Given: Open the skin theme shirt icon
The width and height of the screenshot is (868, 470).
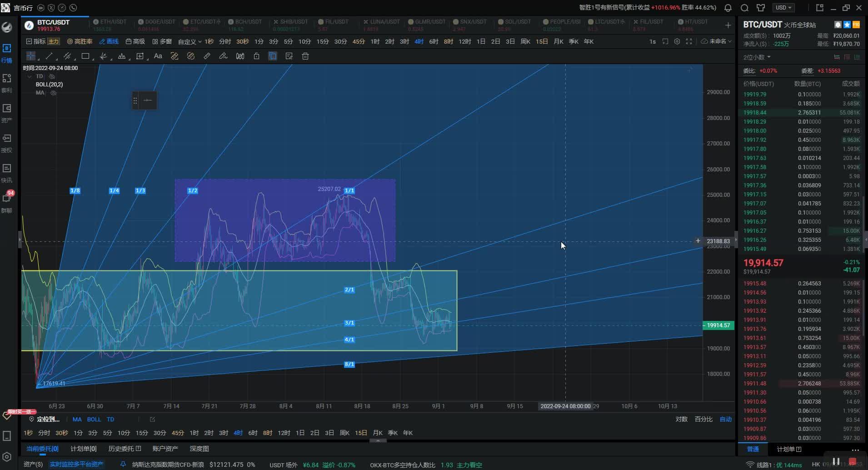Looking at the screenshot, I should coord(761,8).
